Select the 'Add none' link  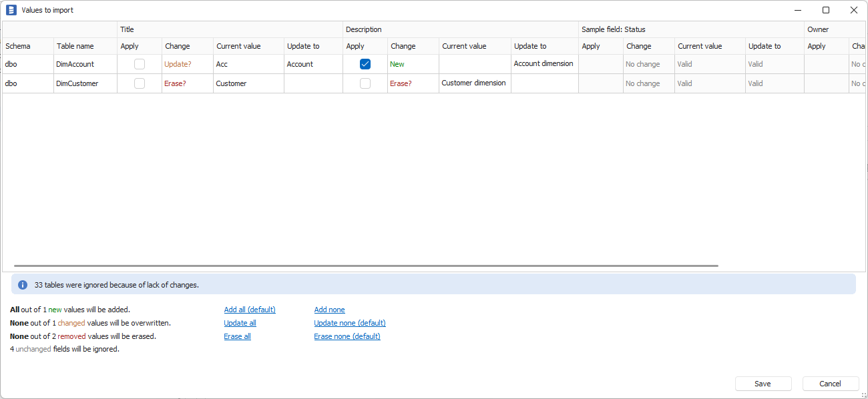coord(330,310)
